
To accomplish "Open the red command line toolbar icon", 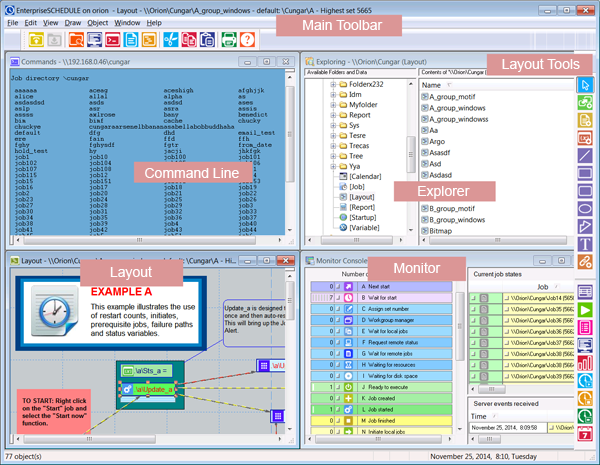I will click(112, 39).
